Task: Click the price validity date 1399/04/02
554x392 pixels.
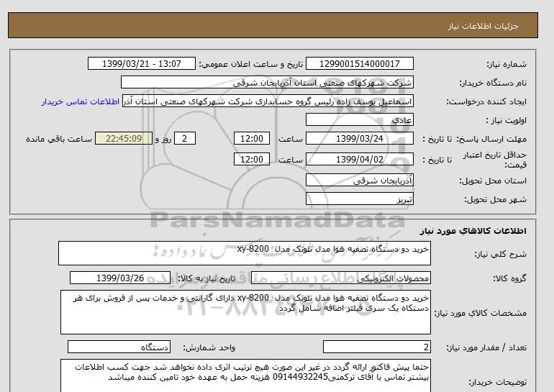Action: click(x=359, y=159)
